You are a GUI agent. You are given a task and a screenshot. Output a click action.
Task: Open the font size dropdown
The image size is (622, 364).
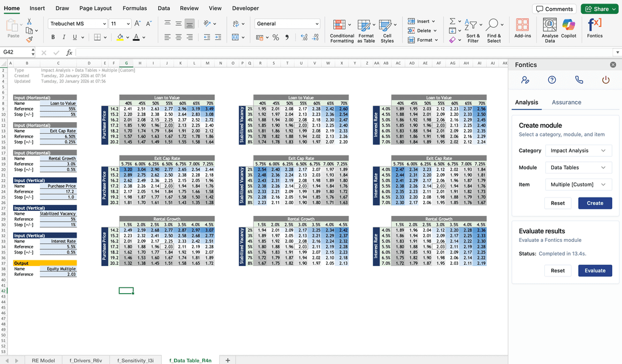coord(128,24)
